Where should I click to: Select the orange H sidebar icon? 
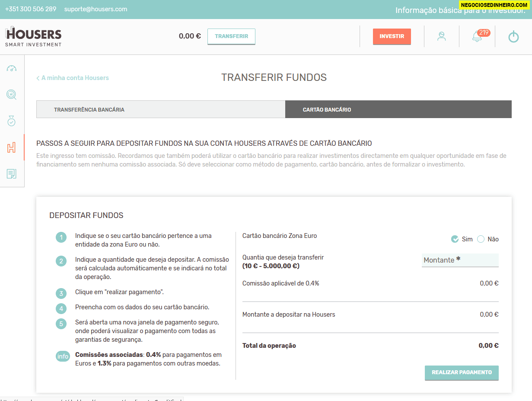tap(12, 148)
